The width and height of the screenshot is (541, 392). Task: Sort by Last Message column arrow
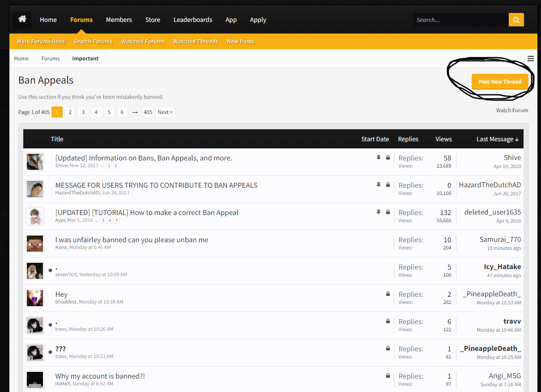(517, 139)
